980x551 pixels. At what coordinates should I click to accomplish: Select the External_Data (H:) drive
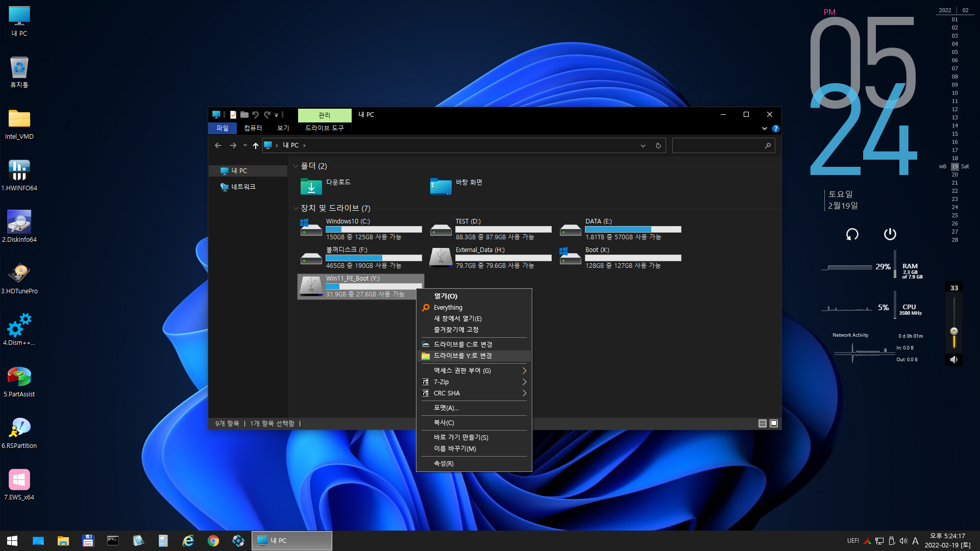tap(491, 258)
